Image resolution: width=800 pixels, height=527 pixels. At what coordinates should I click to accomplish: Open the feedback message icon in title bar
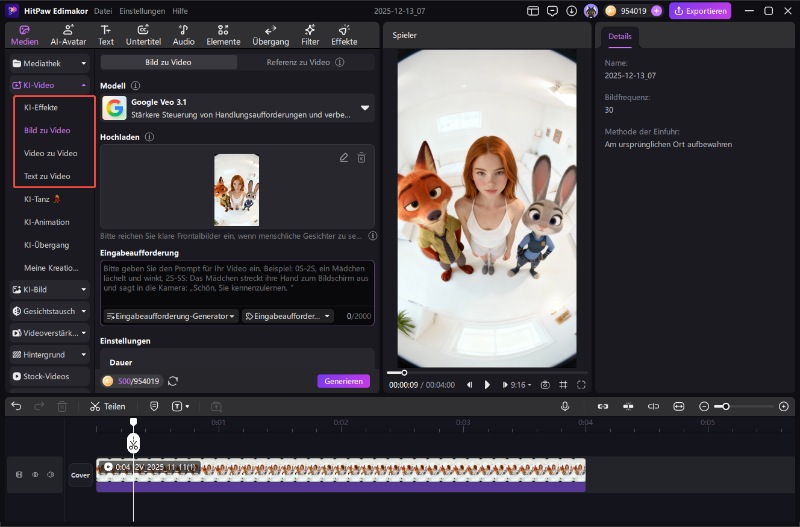click(x=552, y=11)
